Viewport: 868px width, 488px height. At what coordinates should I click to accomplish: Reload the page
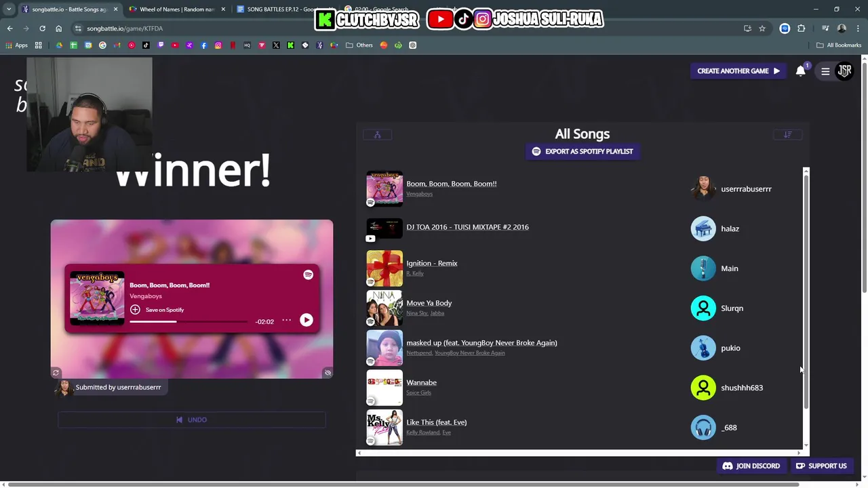pyautogui.click(x=42, y=28)
